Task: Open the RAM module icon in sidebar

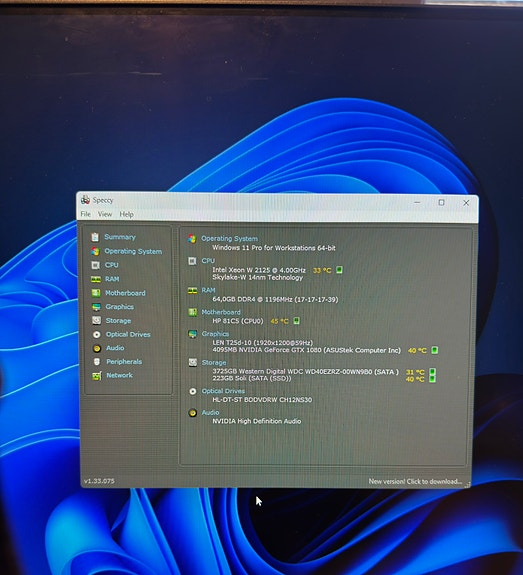Action: click(x=96, y=279)
